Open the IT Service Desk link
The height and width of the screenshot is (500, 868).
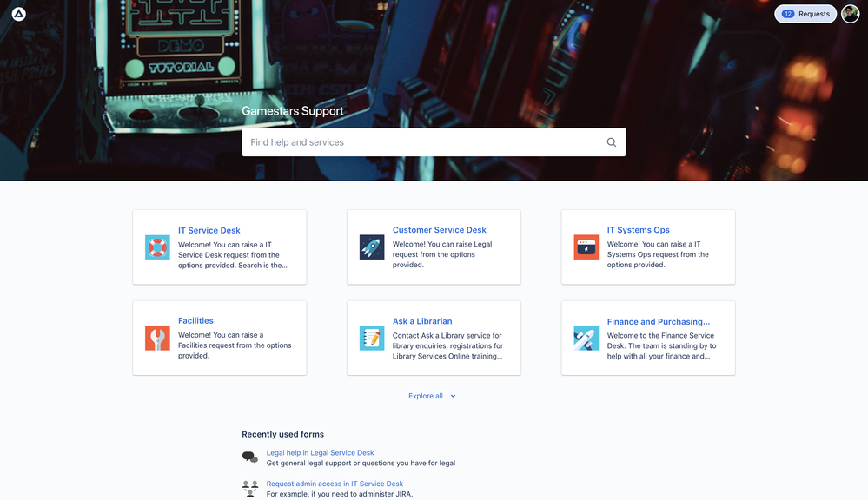pyautogui.click(x=209, y=230)
